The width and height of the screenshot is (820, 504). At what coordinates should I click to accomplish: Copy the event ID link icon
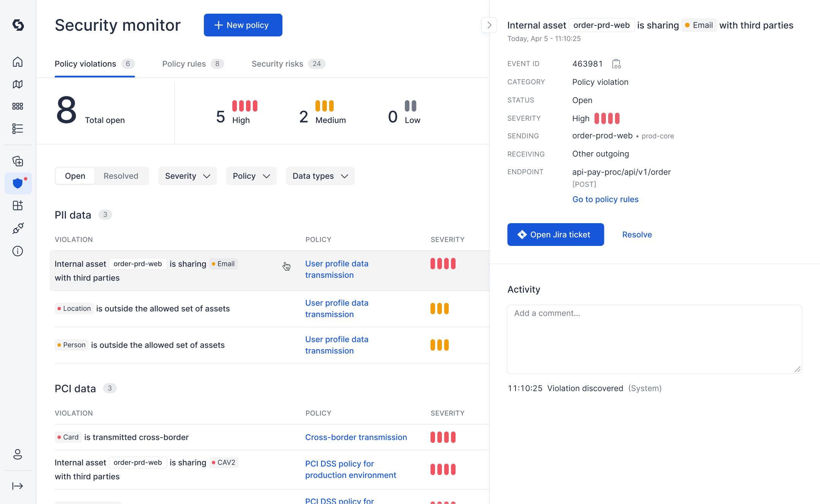pyautogui.click(x=617, y=64)
